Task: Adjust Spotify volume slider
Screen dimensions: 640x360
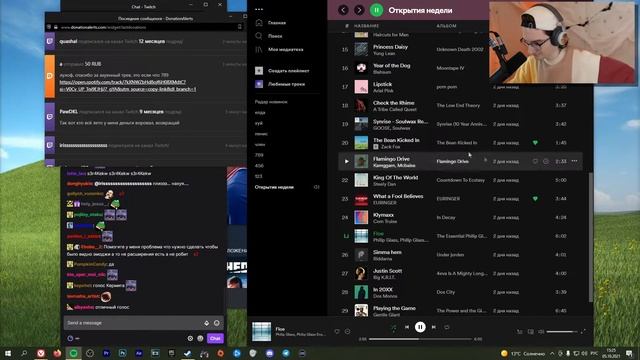Action: 562,332
